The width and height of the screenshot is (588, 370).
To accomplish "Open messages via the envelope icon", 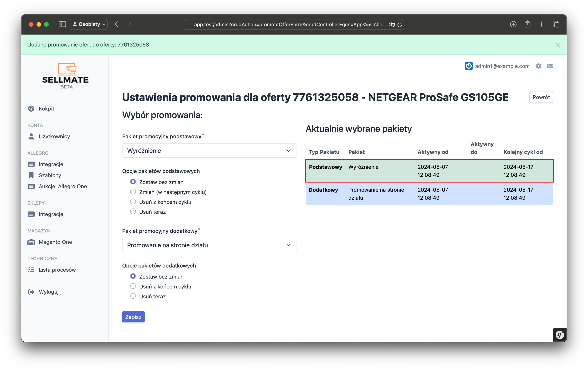I will (550, 66).
